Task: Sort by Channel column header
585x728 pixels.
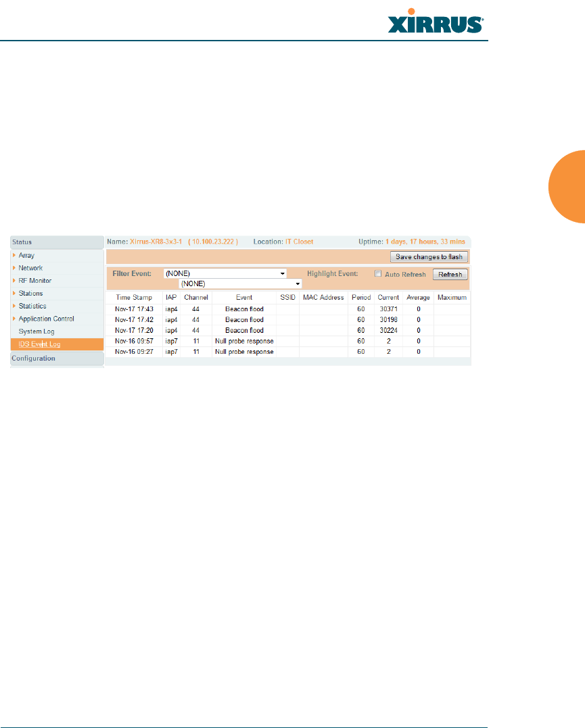Action: pos(195,297)
